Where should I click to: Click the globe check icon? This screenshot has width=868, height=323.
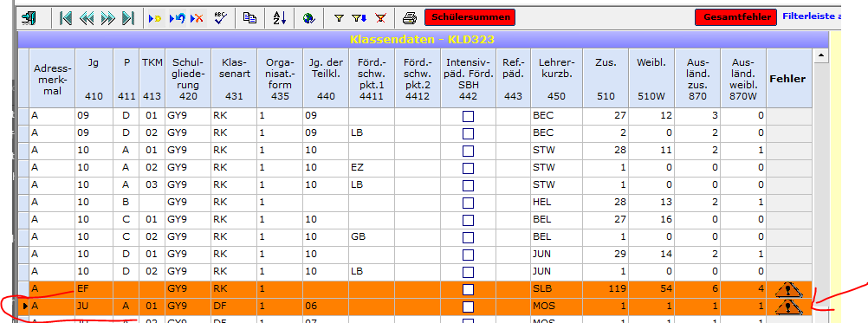click(308, 17)
